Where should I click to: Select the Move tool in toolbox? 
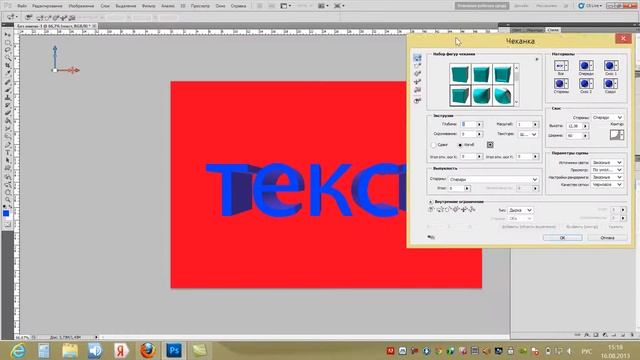point(7,35)
